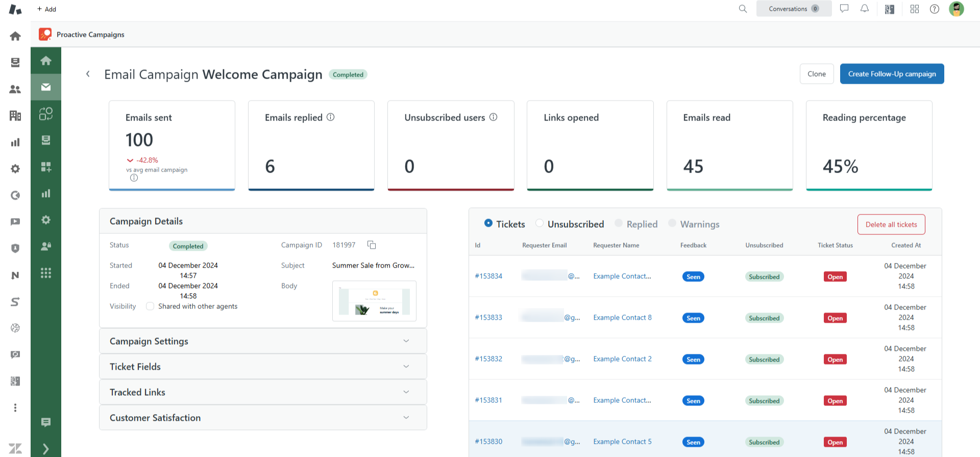
Task: Open ticket #153833 link
Action: (488, 318)
